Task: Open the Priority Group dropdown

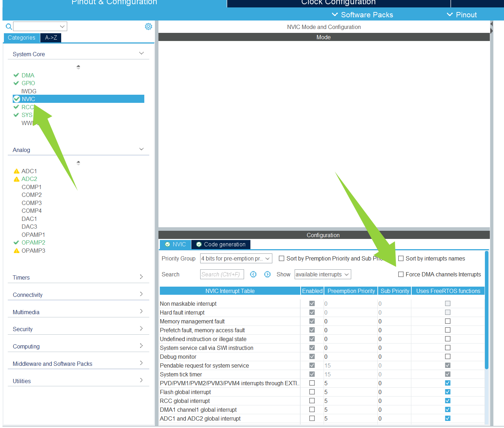Action: [x=236, y=258]
